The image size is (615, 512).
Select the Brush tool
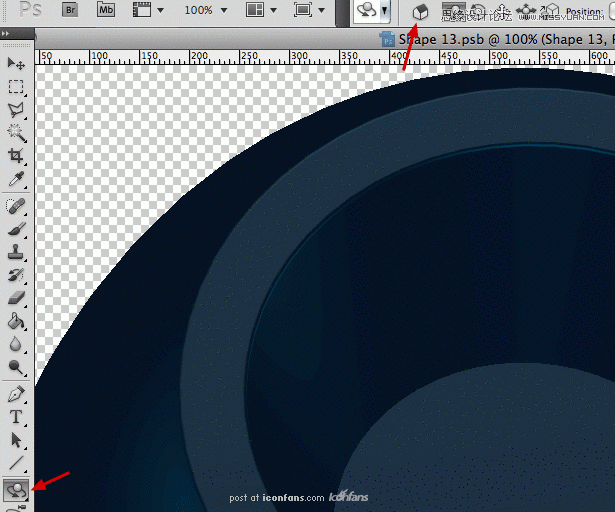16,229
